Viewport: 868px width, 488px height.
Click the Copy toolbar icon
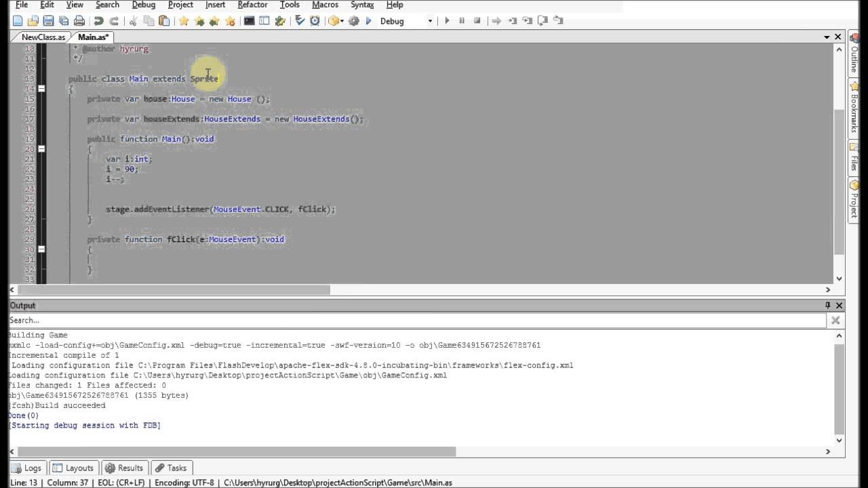pos(149,21)
